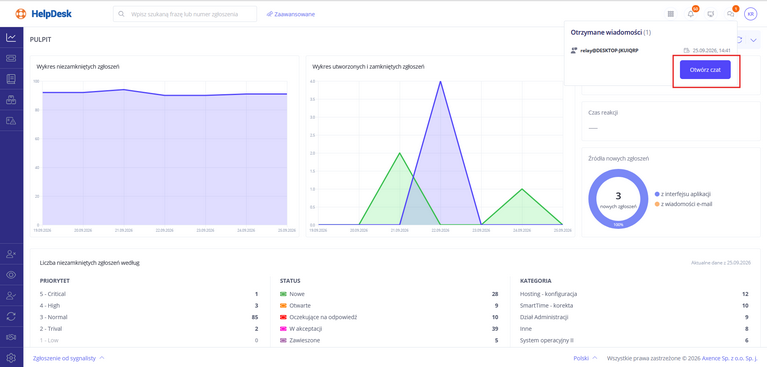Click the Nowe status color icon
767x367 pixels.
point(283,294)
